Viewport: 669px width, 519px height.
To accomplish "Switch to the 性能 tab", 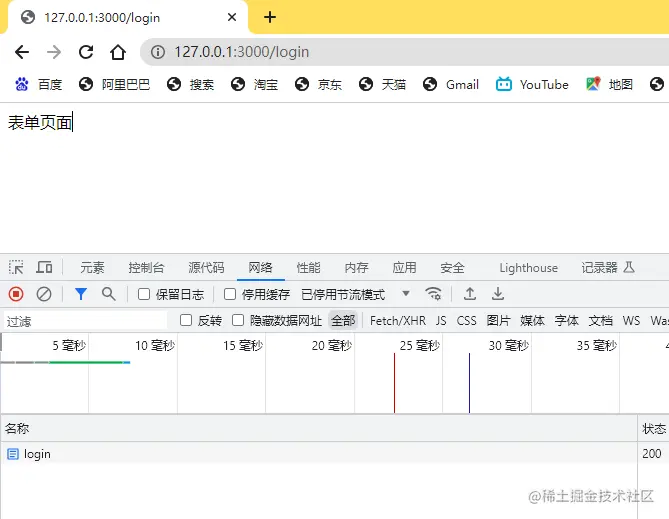I will (308, 268).
